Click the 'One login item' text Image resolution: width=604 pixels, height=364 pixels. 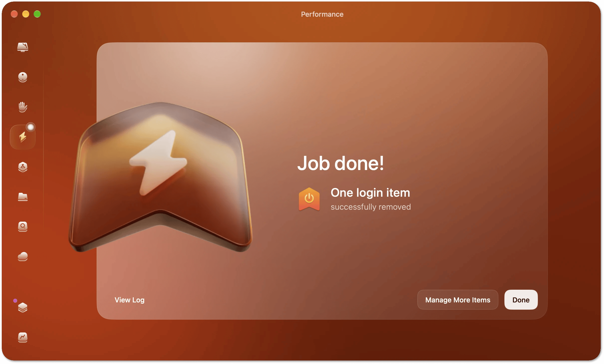point(370,193)
